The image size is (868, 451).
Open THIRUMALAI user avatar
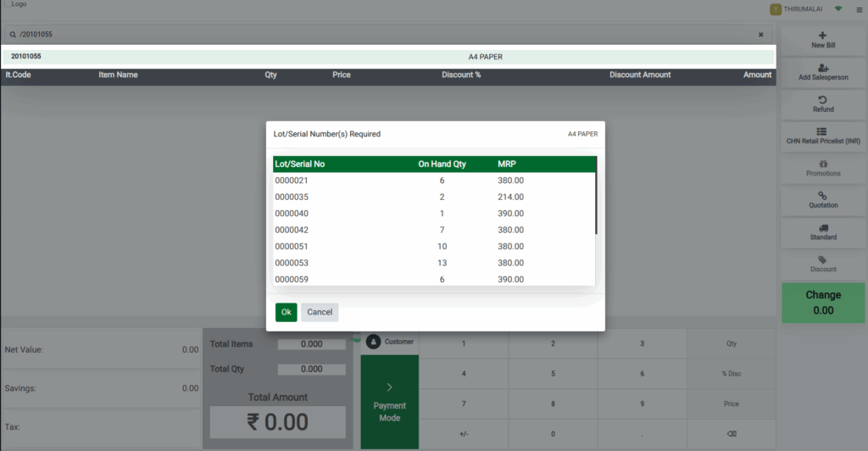(776, 9)
